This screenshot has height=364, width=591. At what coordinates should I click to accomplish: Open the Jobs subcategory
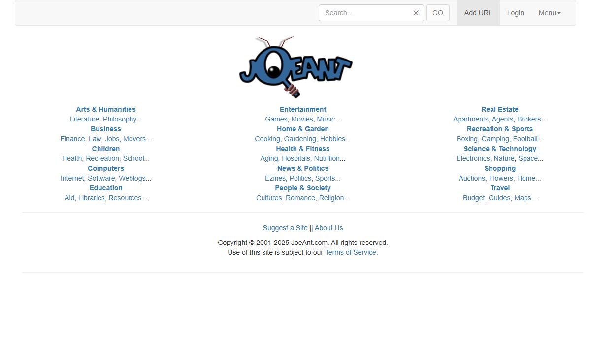click(x=112, y=139)
